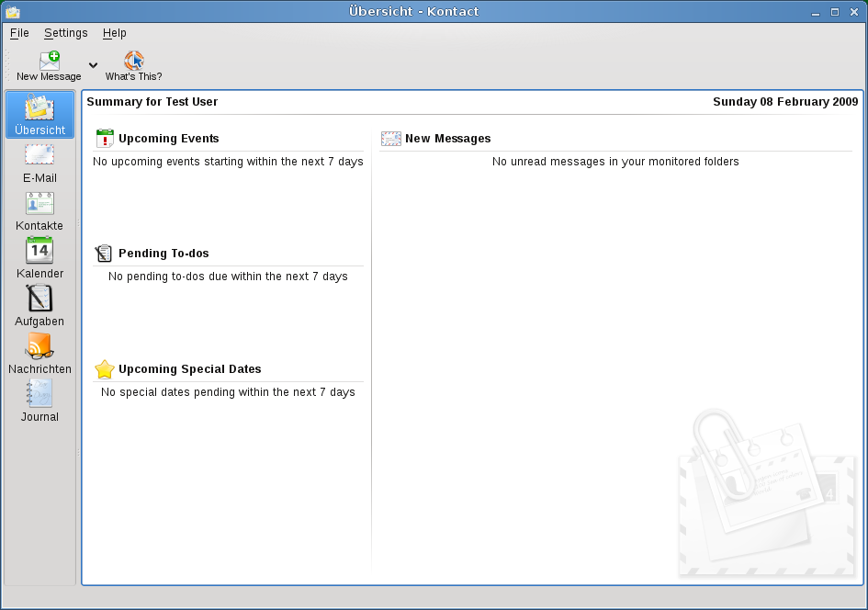The image size is (868, 610).
Task: Expand the New Message dropdown arrow
Action: pyautogui.click(x=93, y=65)
